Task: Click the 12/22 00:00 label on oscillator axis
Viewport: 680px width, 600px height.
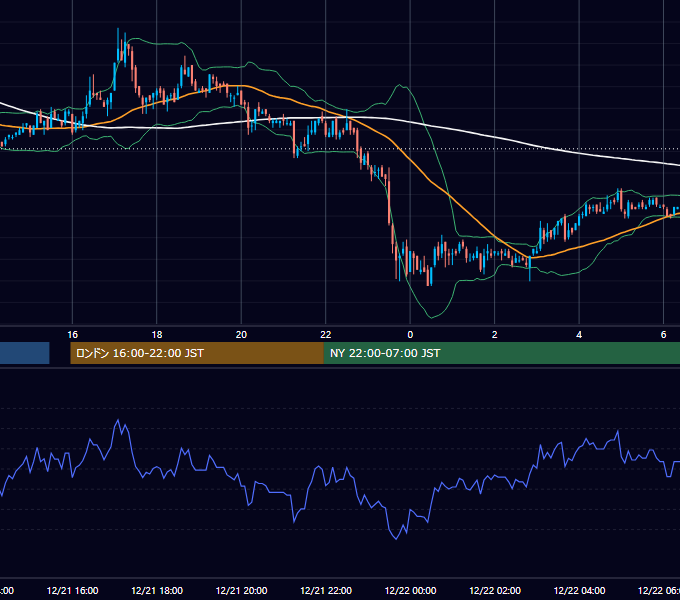Action: click(x=410, y=590)
